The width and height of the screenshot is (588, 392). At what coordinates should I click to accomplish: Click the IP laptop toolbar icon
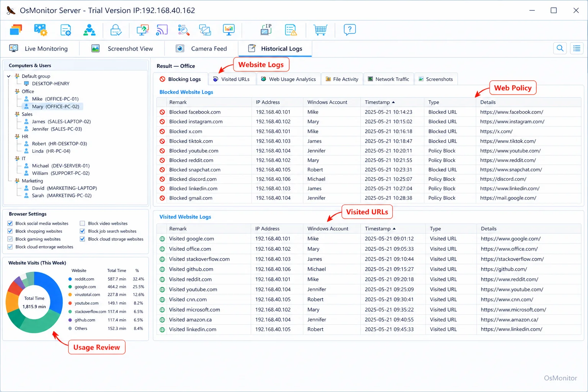(x=266, y=30)
